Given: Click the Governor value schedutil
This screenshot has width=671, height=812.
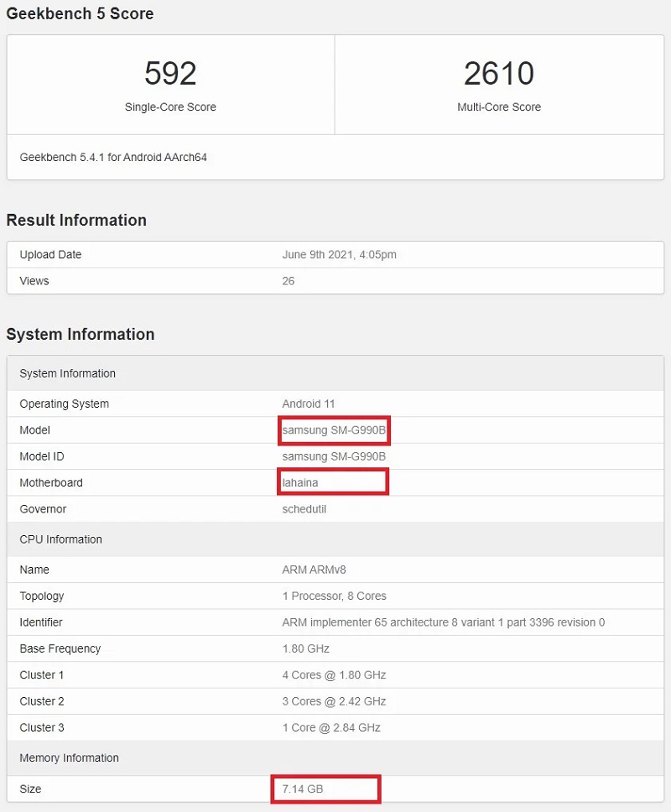Looking at the screenshot, I should pyautogui.click(x=304, y=509).
